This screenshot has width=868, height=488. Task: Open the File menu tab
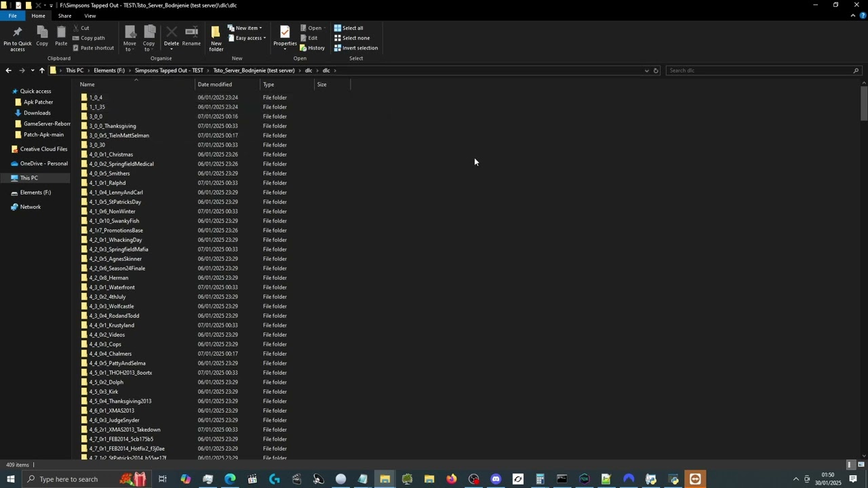point(12,16)
